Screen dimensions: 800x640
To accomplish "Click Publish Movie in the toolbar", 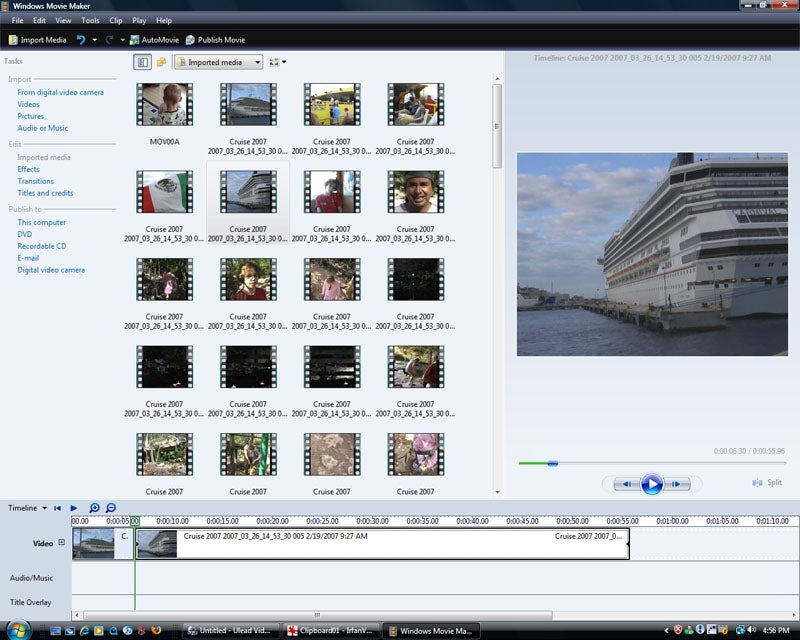I will coord(215,40).
